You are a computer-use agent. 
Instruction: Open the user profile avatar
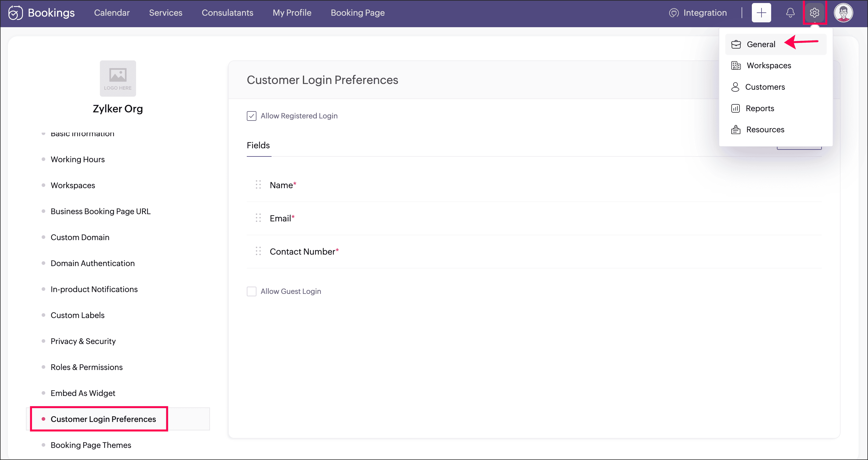(843, 13)
